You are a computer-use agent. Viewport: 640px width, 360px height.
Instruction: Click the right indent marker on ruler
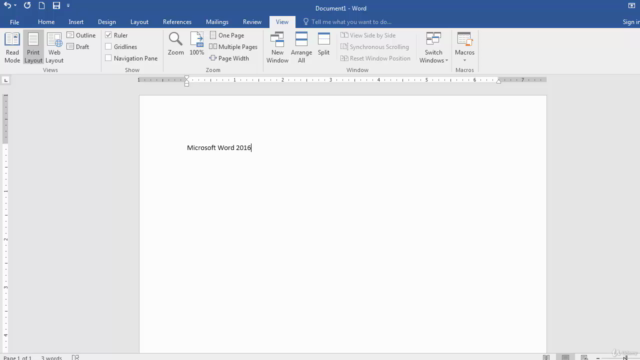pos(498,82)
